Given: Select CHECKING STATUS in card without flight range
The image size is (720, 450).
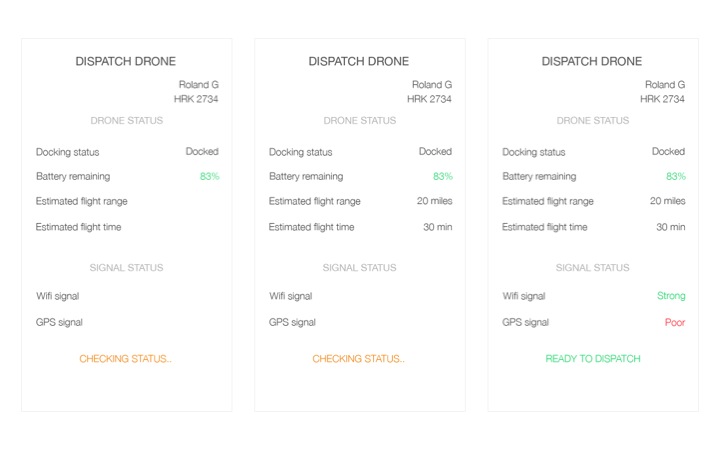Looking at the screenshot, I should [125, 359].
